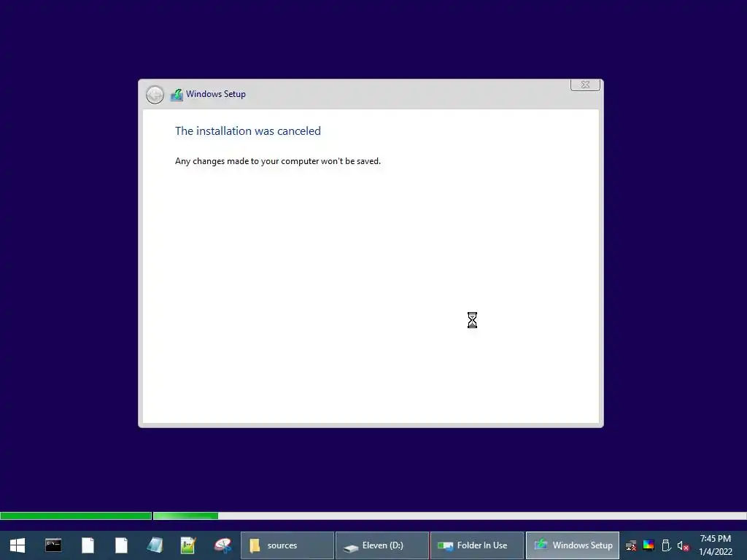Image resolution: width=747 pixels, height=560 pixels.
Task: Open the clock showing 7:45 PM
Action: pos(715,545)
